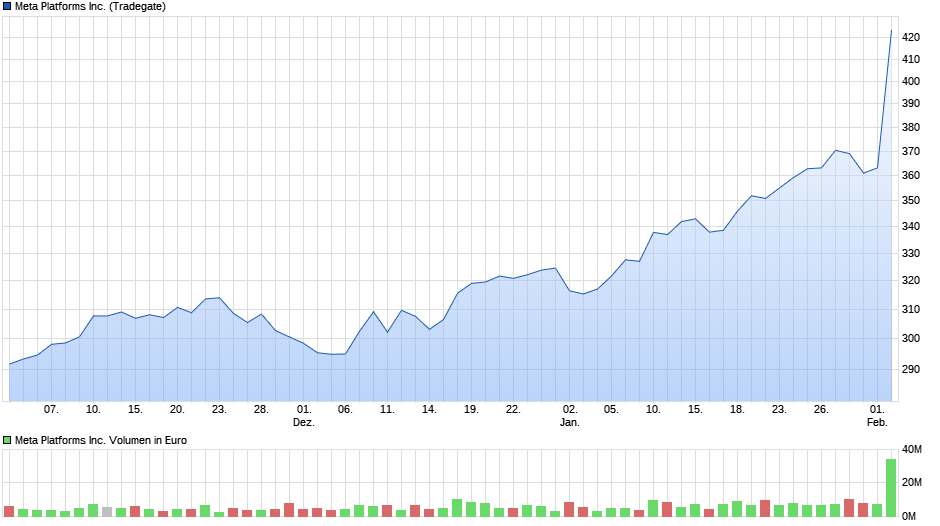Click the date label '07.' on the time axis
The height and width of the screenshot is (526, 940).
point(51,410)
